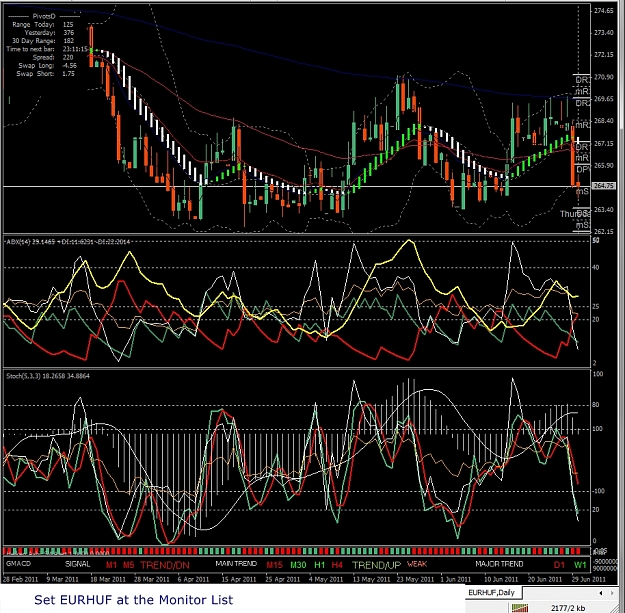Click the M15 main trend label
Image resolution: width=625 pixels, height=613 pixels.
tap(274, 564)
